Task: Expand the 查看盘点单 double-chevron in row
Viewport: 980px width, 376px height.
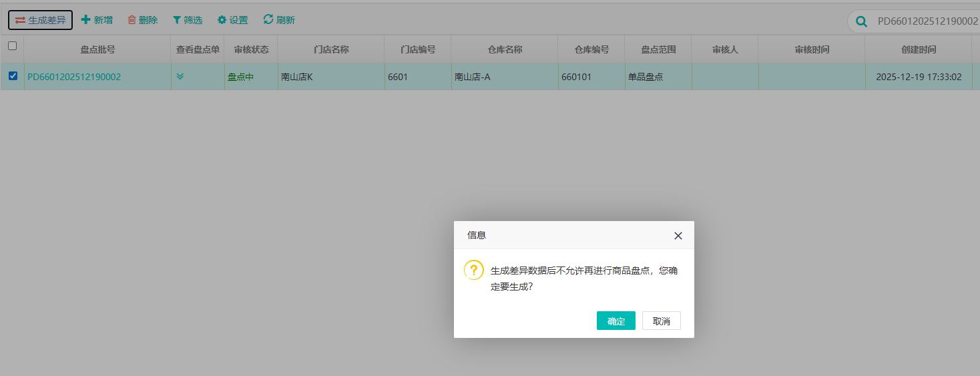Action: pyautogui.click(x=180, y=76)
